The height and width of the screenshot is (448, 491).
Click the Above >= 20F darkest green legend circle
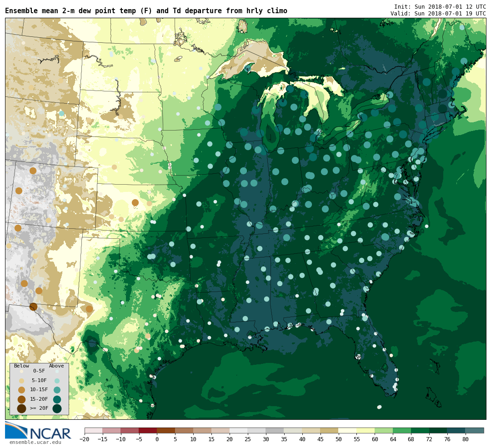[57, 409]
